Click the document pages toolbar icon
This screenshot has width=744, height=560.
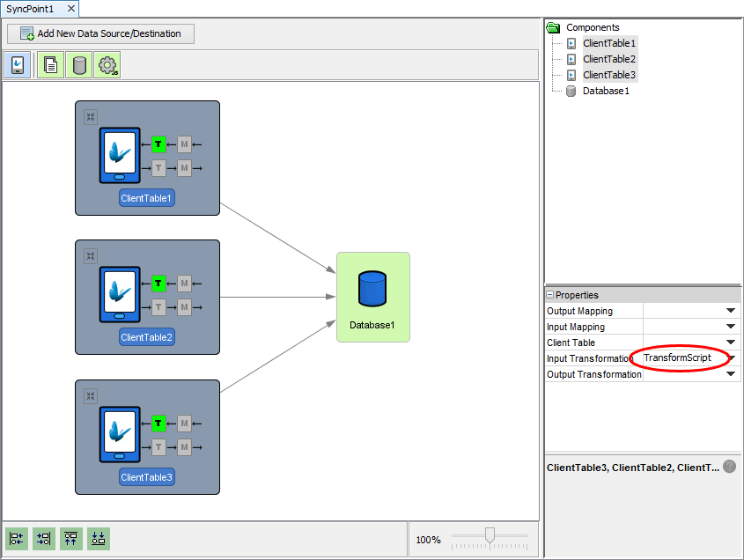pos(51,65)
